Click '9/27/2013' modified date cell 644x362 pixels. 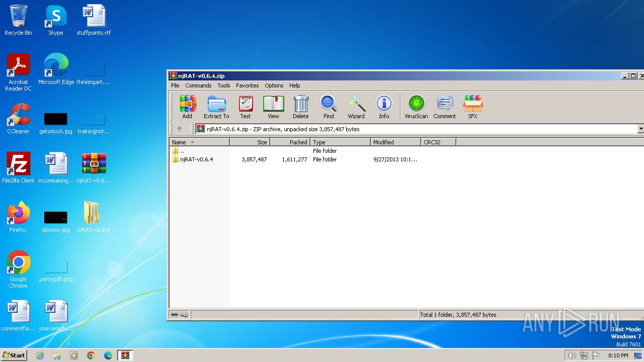click(395, 159)
